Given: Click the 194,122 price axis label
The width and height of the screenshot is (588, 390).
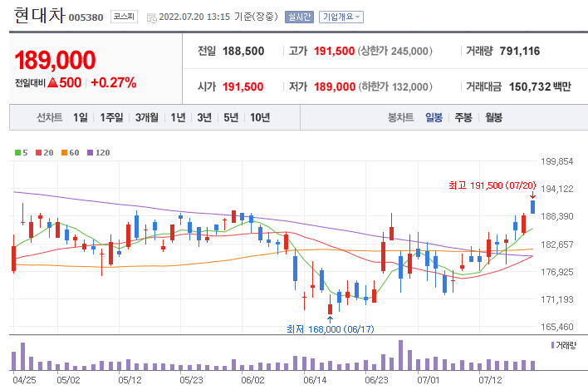Looking at the screenshot, I should [557, 189].
